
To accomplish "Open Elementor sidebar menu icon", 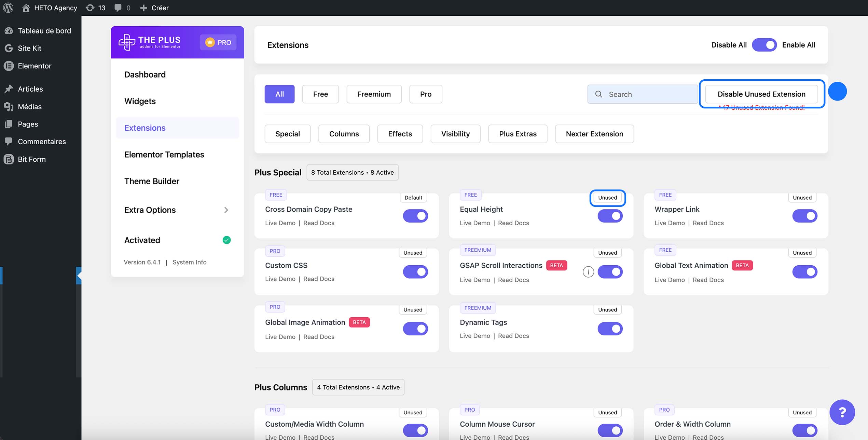I will click(x=9, y=66).
